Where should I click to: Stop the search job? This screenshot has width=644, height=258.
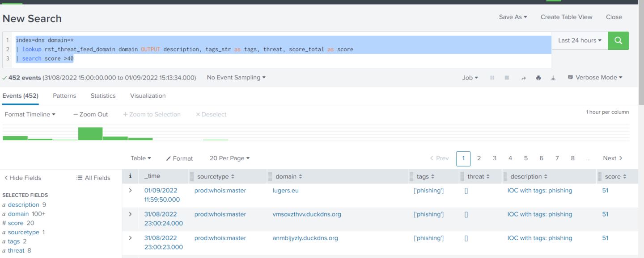pyautogui.click(x=507, y=77)
